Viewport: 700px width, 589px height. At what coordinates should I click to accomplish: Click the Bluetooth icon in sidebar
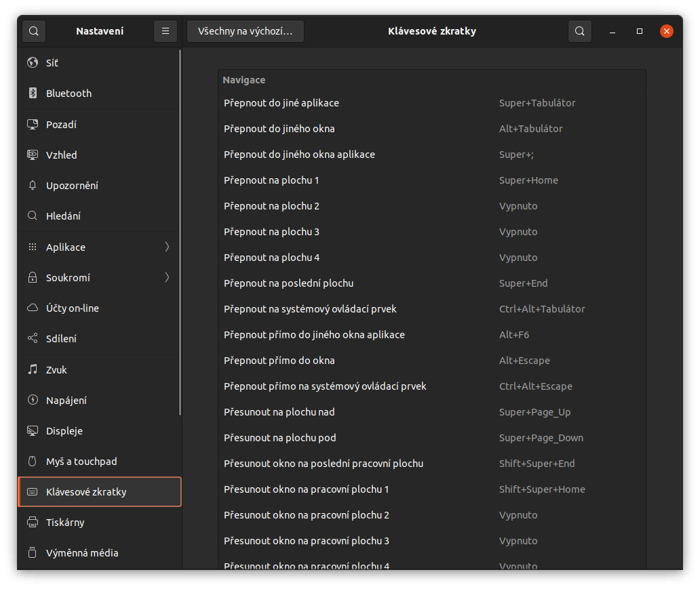33,94
